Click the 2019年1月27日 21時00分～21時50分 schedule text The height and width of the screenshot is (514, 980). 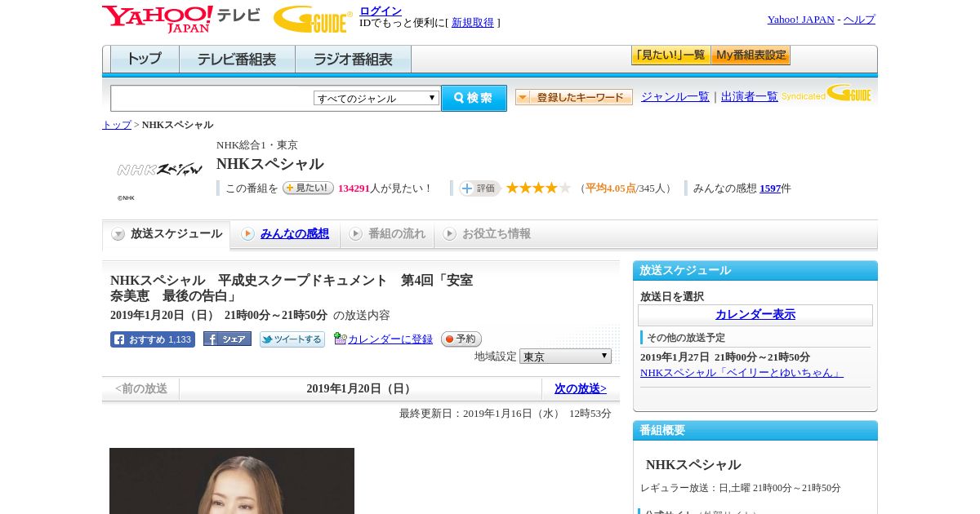click(x=725, y=357)
